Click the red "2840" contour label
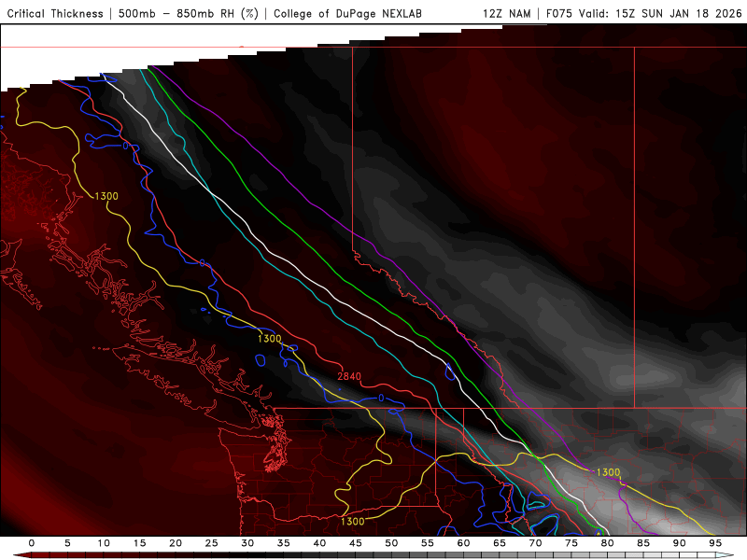Image resolution: width=747 pixels, height=560 pixels. pyautogui.click(x=349, y=376)
